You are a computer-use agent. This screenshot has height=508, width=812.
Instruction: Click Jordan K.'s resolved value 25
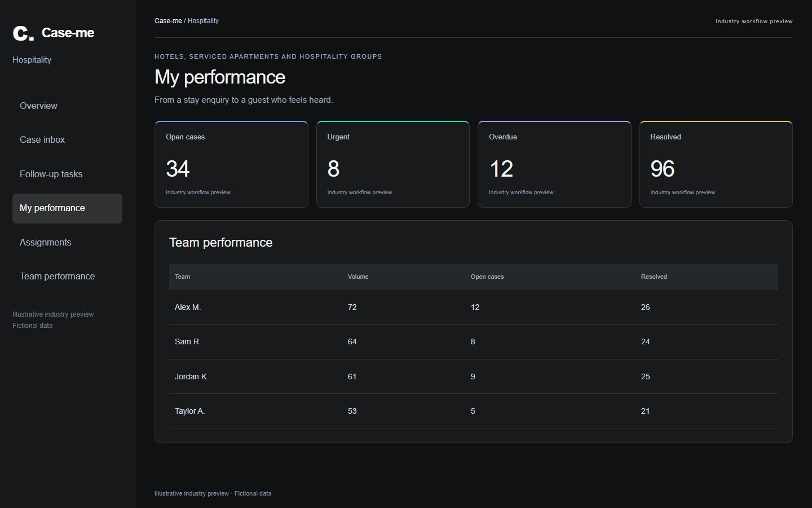646,377
